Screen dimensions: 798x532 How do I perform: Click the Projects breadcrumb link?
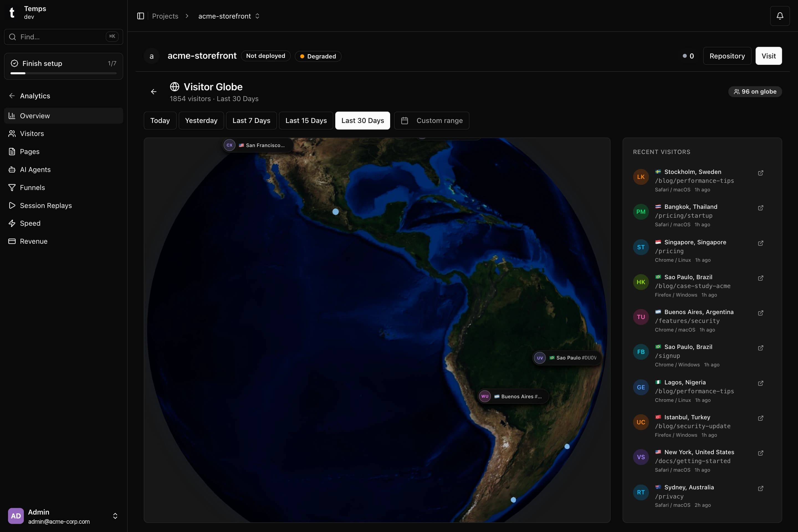click(x=165, y=16)
